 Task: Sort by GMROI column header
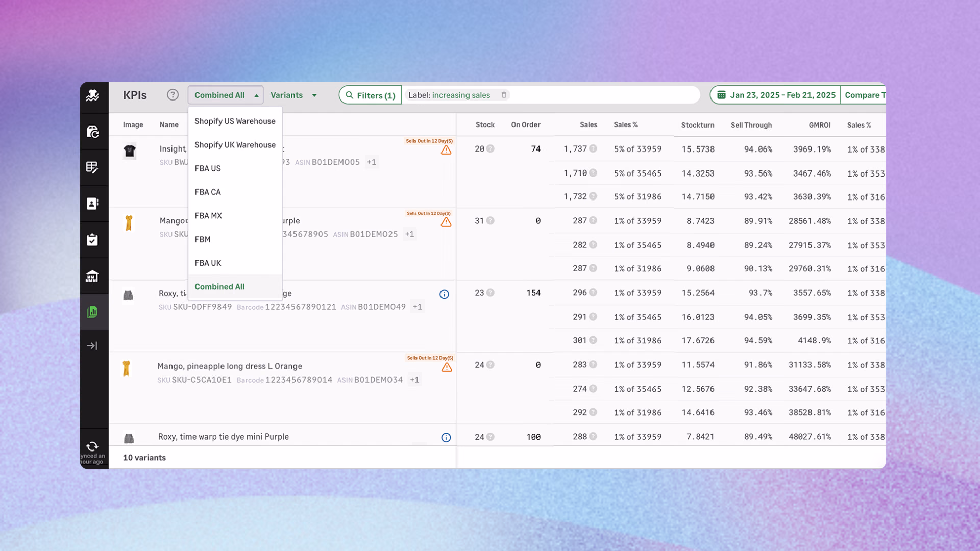tap(819, 125)
